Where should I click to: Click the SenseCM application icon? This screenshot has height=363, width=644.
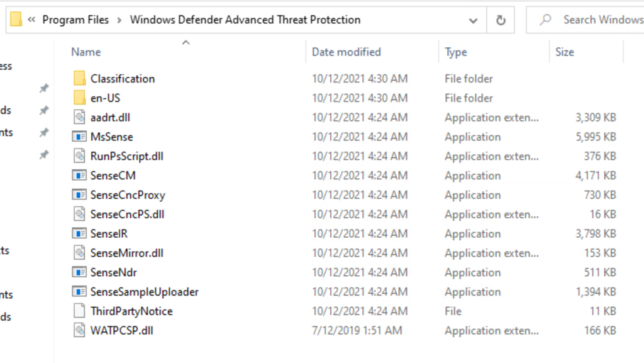(x=79, y=176)
